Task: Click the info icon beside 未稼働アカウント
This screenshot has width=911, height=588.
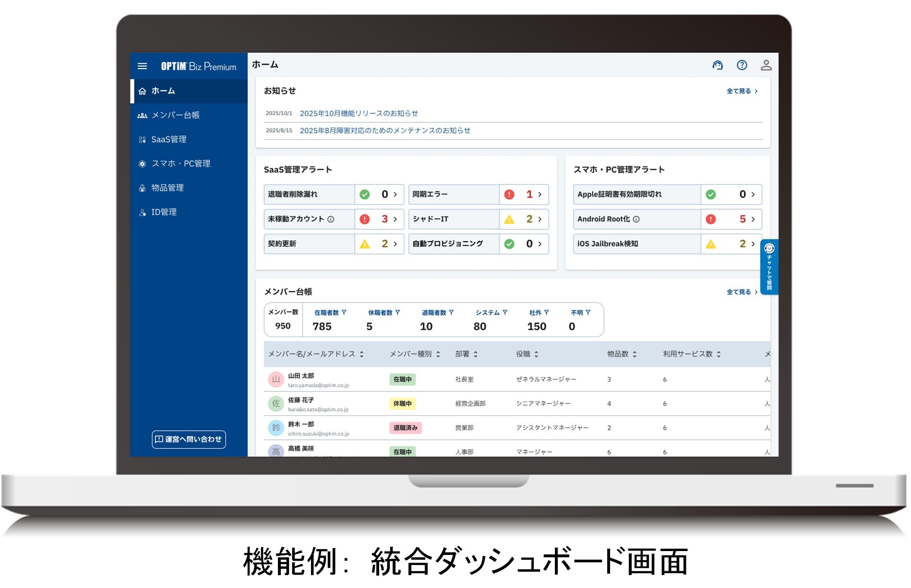Action: 331,219
